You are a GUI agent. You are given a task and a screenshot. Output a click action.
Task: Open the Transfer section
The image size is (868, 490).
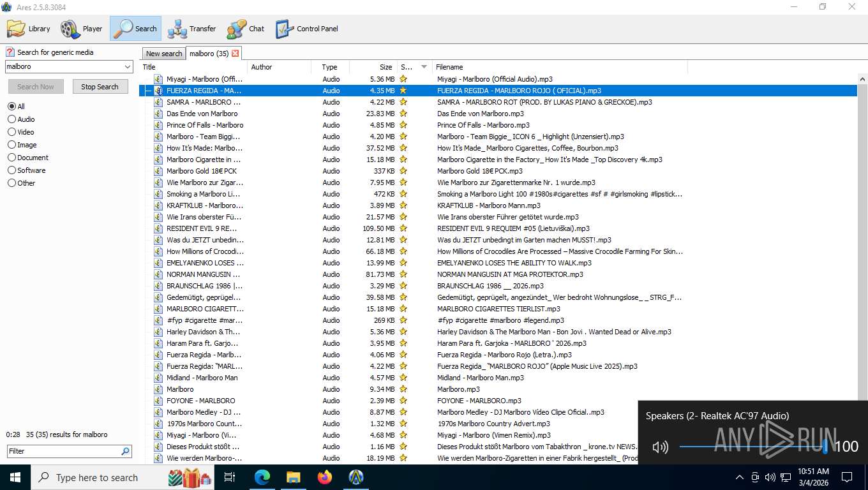click(192, 29)
